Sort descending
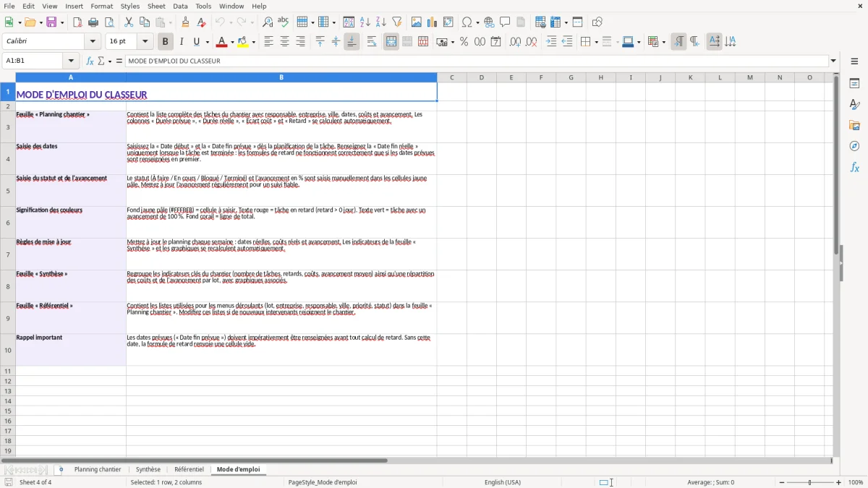868x488 pixels. click(x=380, y=22)
